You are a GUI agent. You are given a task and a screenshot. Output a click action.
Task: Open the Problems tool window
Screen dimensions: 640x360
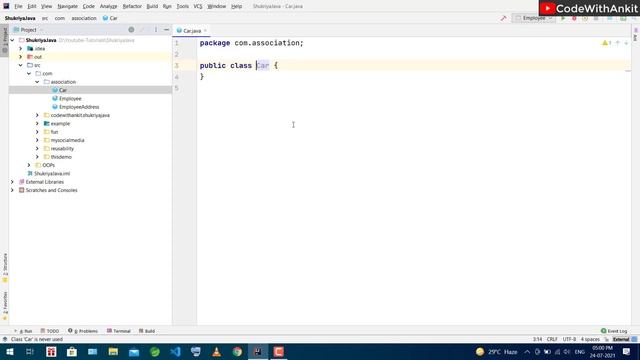[x=83, y=331]
